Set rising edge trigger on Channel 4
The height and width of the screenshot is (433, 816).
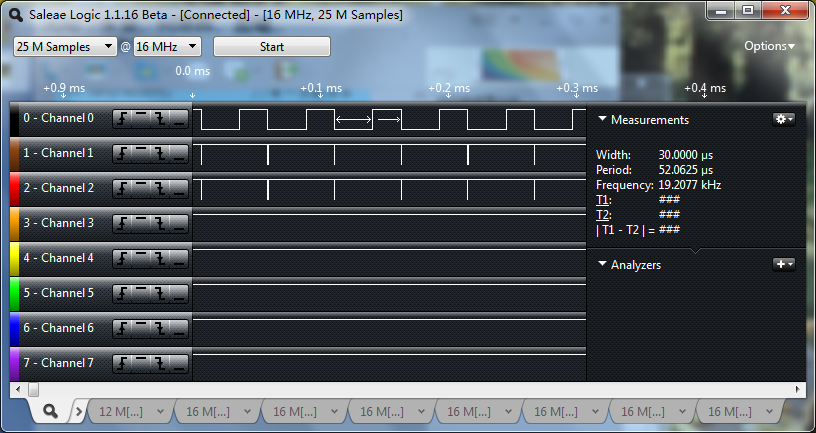(x=122, y=259)
